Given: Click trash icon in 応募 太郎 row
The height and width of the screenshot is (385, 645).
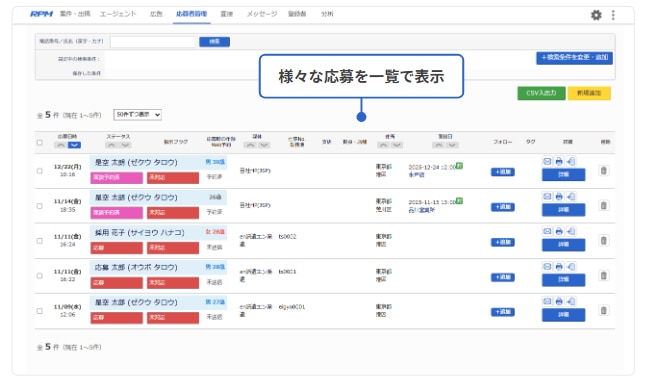Looking at the screenshot, I should pyautogui.click(x=603, y=275).
